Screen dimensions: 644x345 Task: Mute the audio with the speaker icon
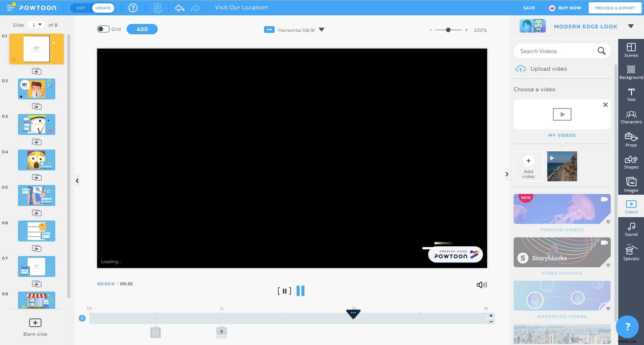[482, 284]
